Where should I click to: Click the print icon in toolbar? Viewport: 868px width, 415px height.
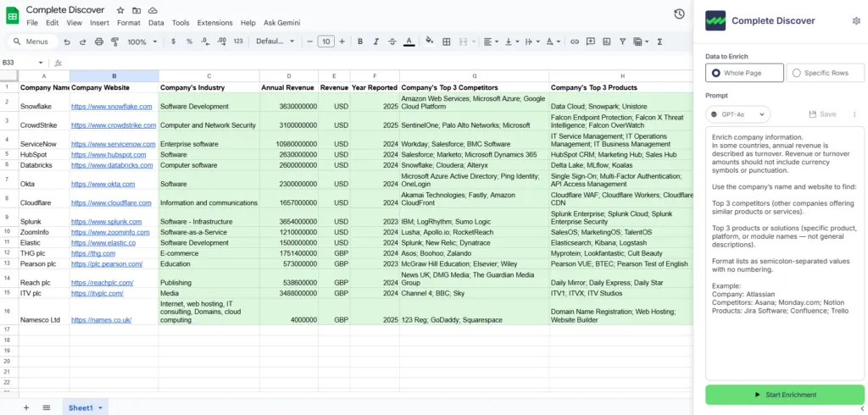coord(99,41)
